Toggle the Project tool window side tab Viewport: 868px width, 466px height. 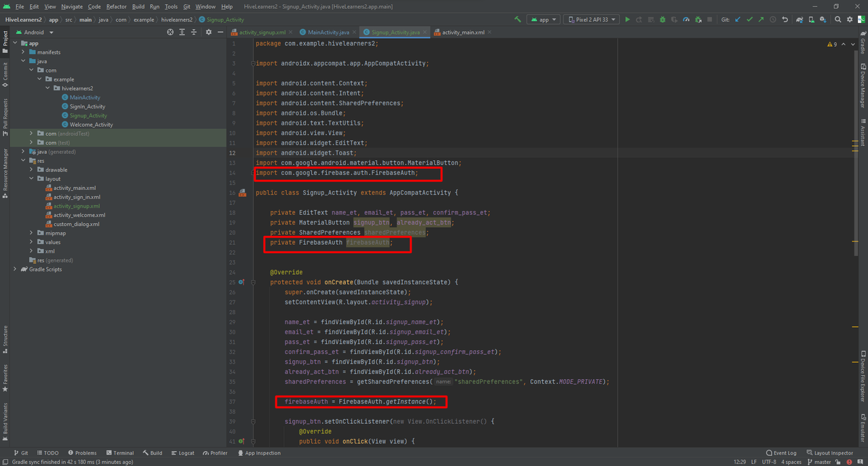point(5,41)
